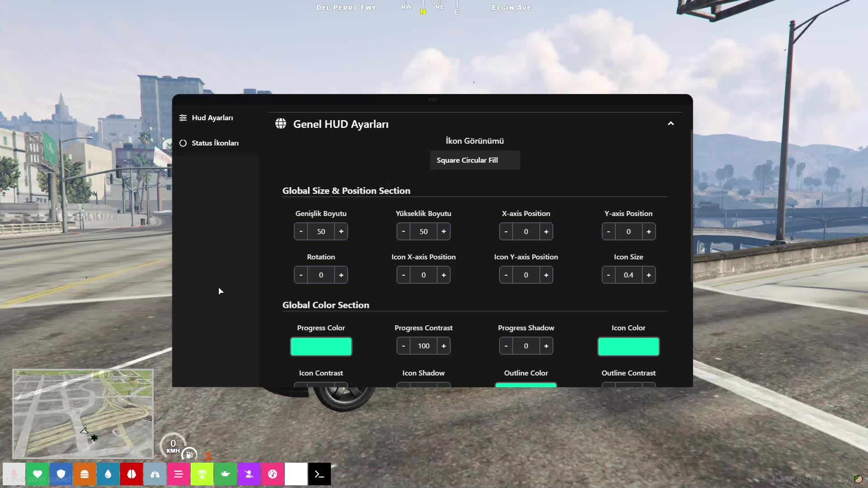Click the green heart health icon
This screenshot has height=488, width=868.
(x=38, y=474)
